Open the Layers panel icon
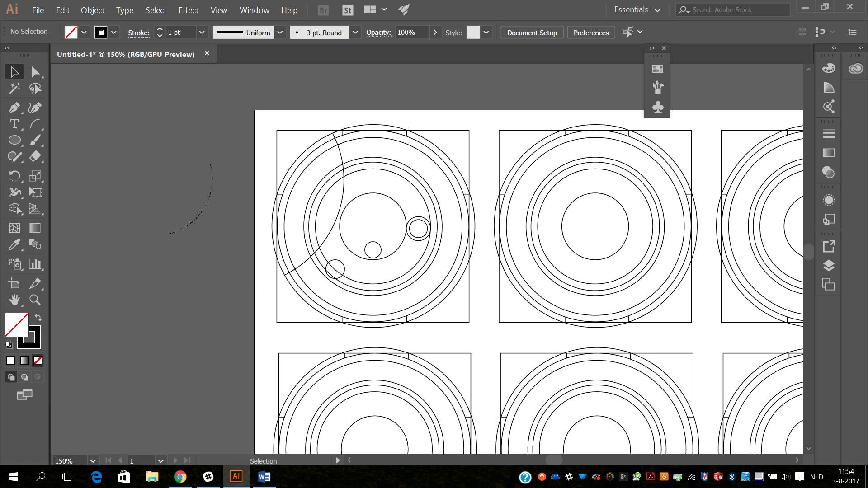The image size is (868, 488). click(828, 266)
